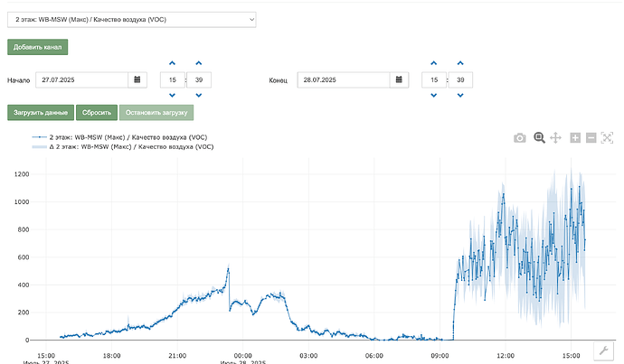Open chart settings via wrench icon
Viewport: 624px width, 364px height.
[603, 350]
